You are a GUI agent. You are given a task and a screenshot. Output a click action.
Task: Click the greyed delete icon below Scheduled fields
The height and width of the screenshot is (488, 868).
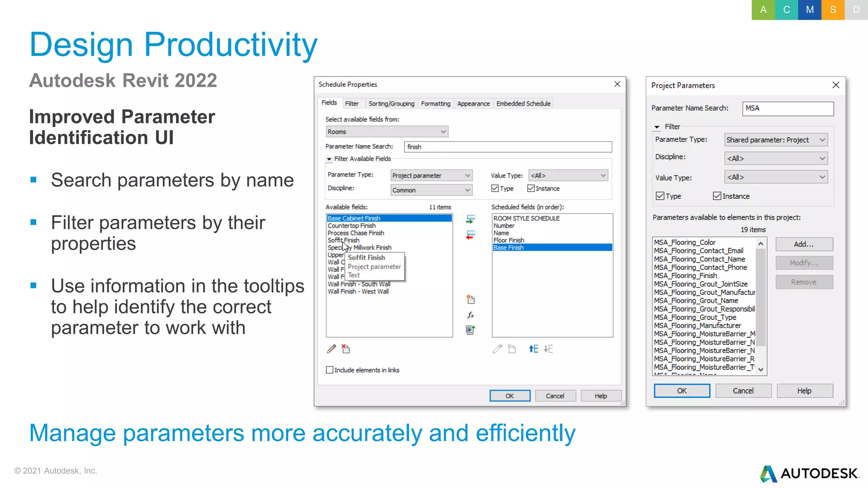click(512, 349)
